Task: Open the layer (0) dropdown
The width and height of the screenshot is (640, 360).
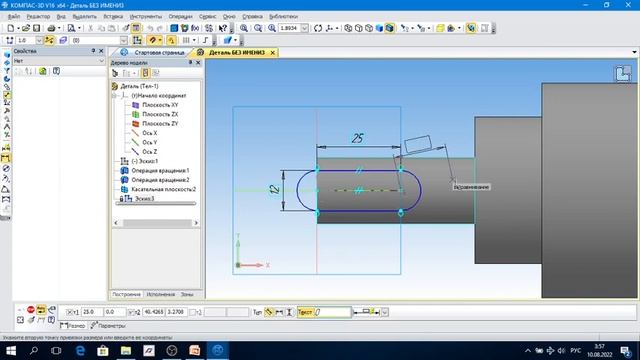Action: [124, 40]
